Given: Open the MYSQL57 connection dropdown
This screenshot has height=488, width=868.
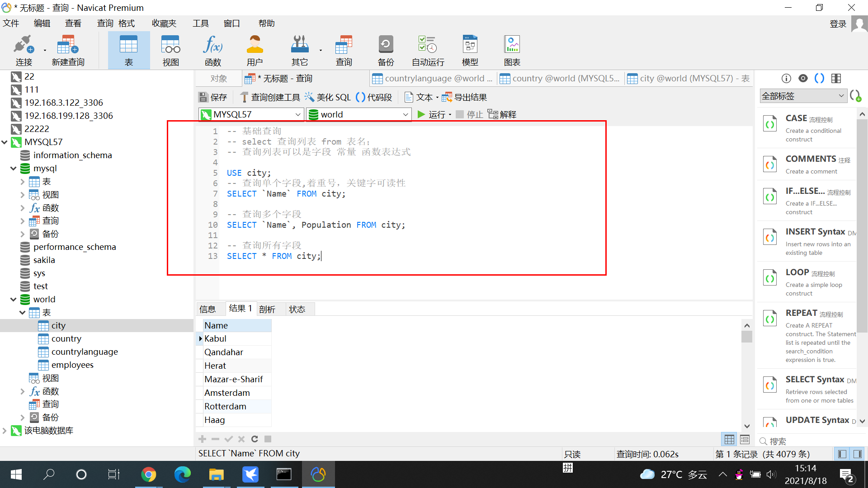Looking at the screenshot, I should (297, 115).
